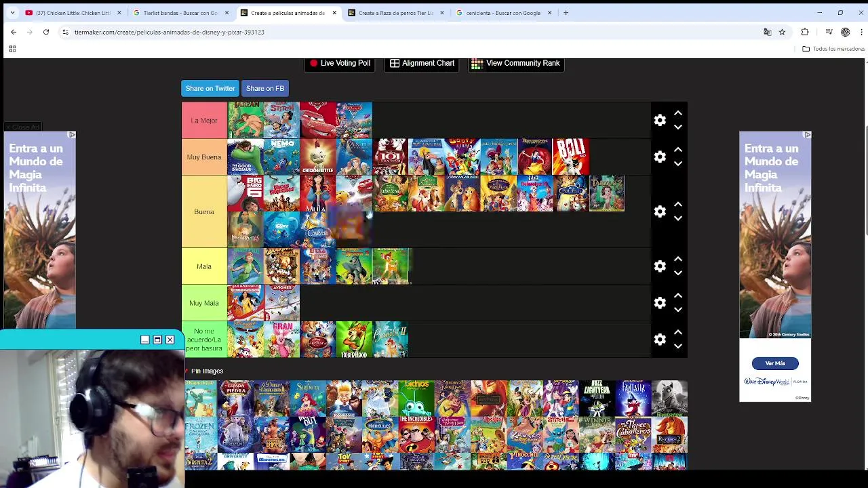Move No me acuerdo tier down
This screenshot has height=488, width=868.
click(x=677, y=346)
